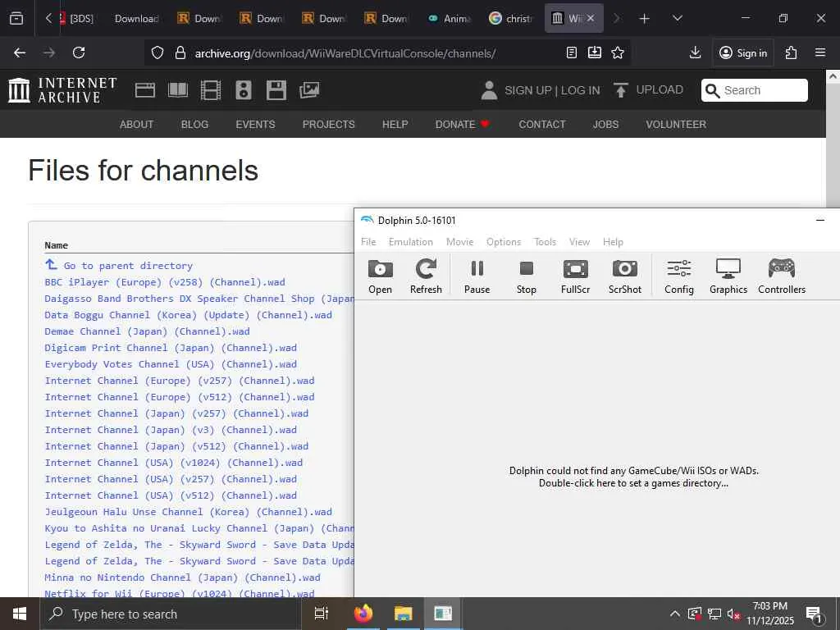Viewport: 840px width, 630px height.
Task: Open the DONATE nav item
Action: [x=463, y=125]
